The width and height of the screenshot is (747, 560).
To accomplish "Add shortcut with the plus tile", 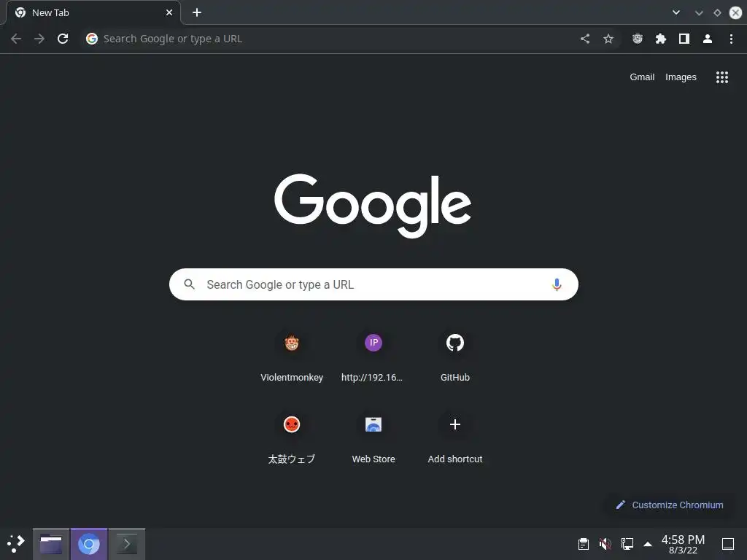I will [x=455, y=438].
